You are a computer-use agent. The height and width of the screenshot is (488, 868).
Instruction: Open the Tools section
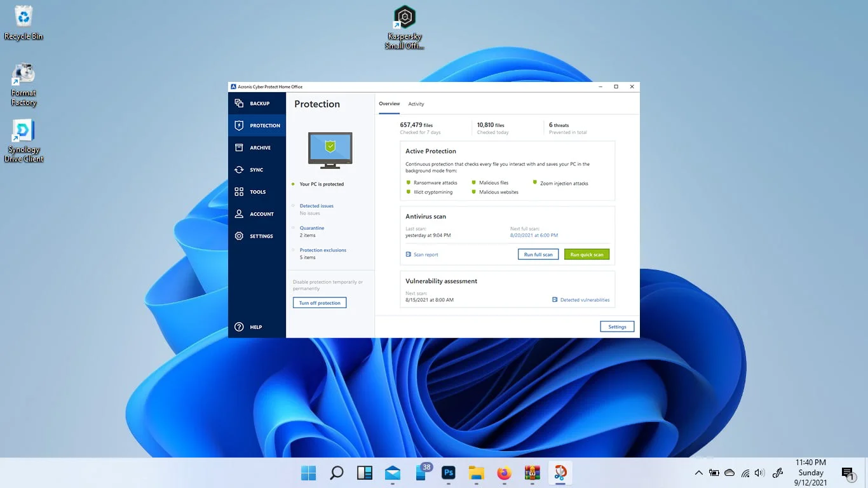(257, 192)
